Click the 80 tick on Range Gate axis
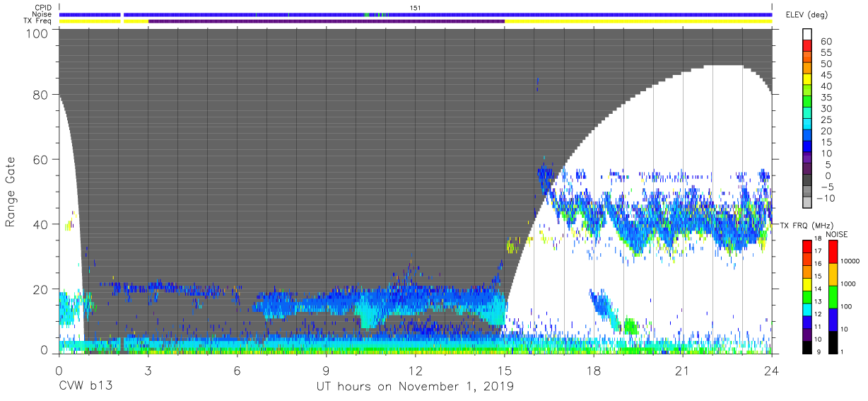The width and height of the screenshot is (868, 401). click(41, 95)
